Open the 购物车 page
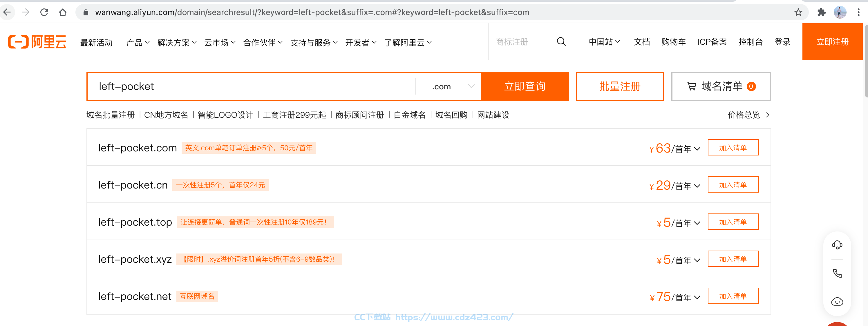The height and width of the screenshot is (326, 868). point(674,42)
